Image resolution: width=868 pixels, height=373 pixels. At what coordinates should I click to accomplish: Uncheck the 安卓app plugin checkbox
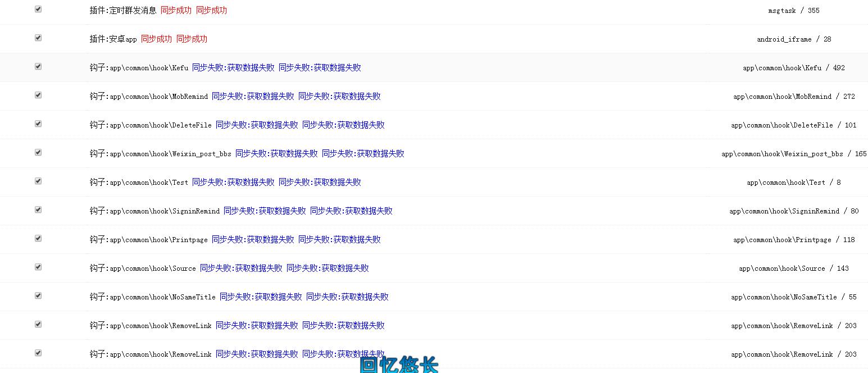pyautogui.click(x=38, y=38)
